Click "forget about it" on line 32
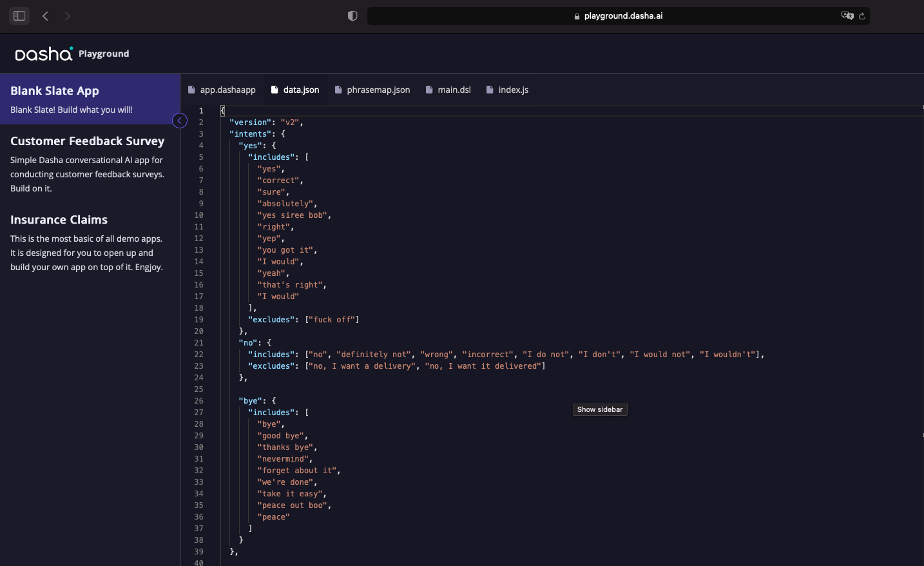924x566 pixels. pos(296,471)
